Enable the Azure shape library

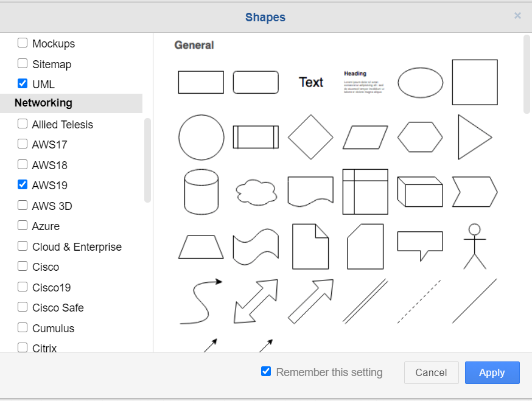pos(23,226)
